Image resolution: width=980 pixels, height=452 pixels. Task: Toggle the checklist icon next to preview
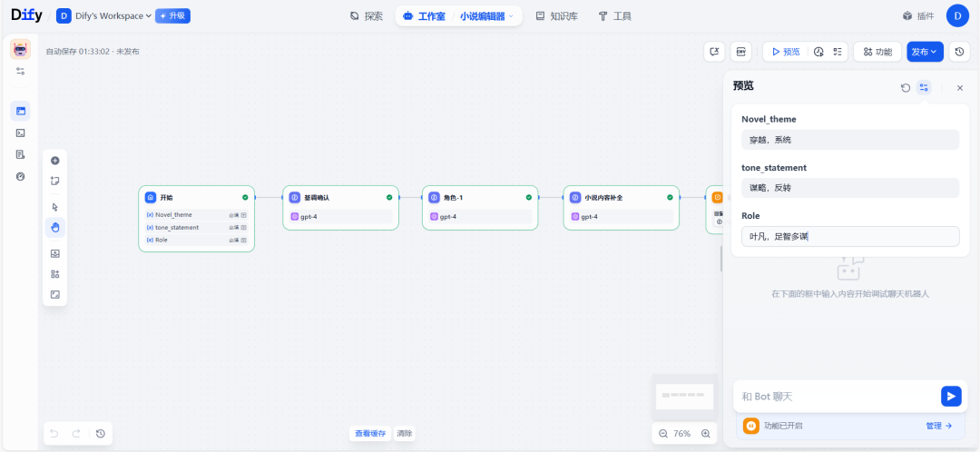pyautogui.click(x=837, y=52)
